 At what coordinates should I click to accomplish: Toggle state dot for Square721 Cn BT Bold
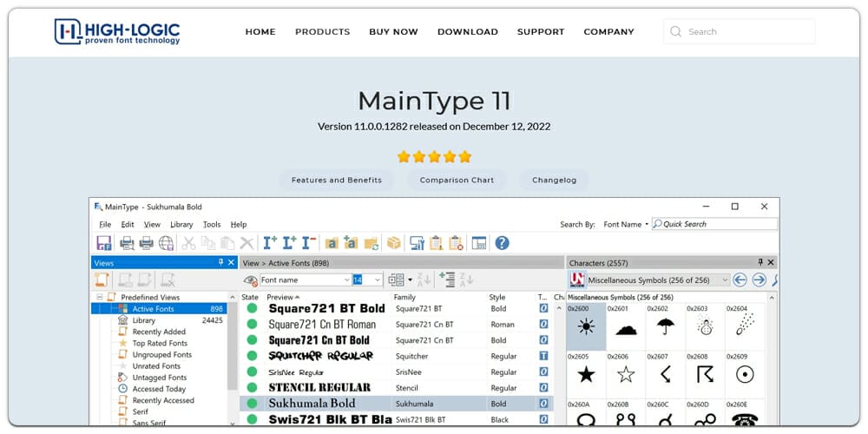pos(252,340)
